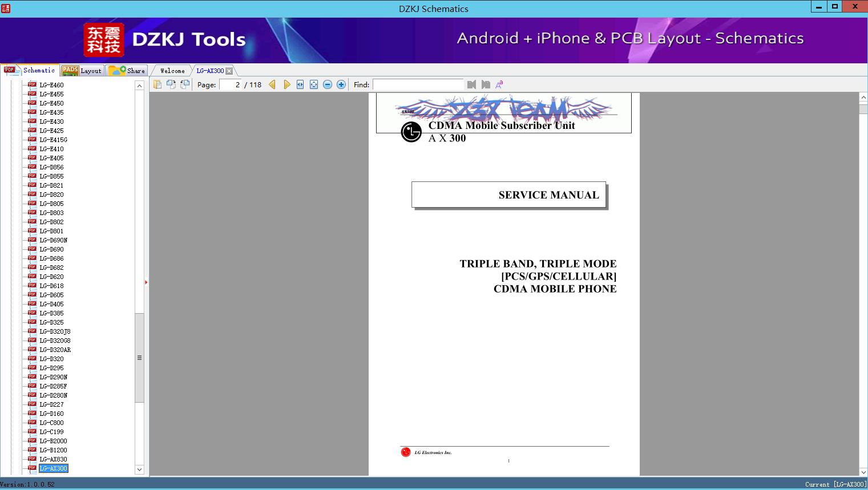Select LG-D803 in the tree
This screenshot has width=868, height=490.
(x=51, y=213)
